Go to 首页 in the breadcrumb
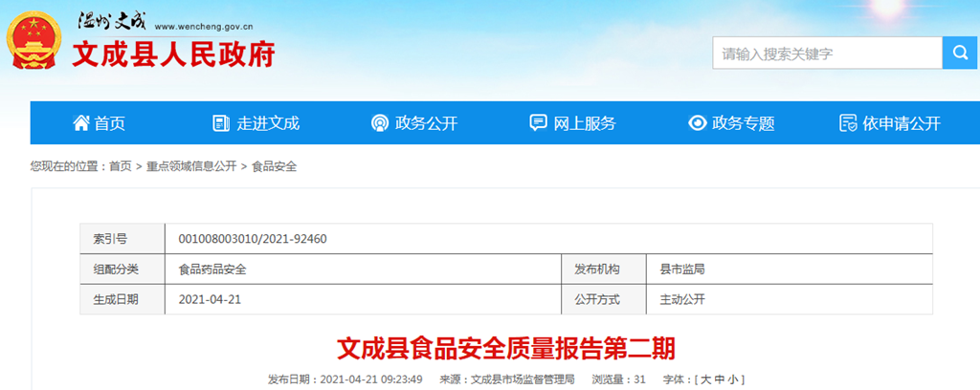The height and width of the screenshot is (390, 980). click(121, 166)
